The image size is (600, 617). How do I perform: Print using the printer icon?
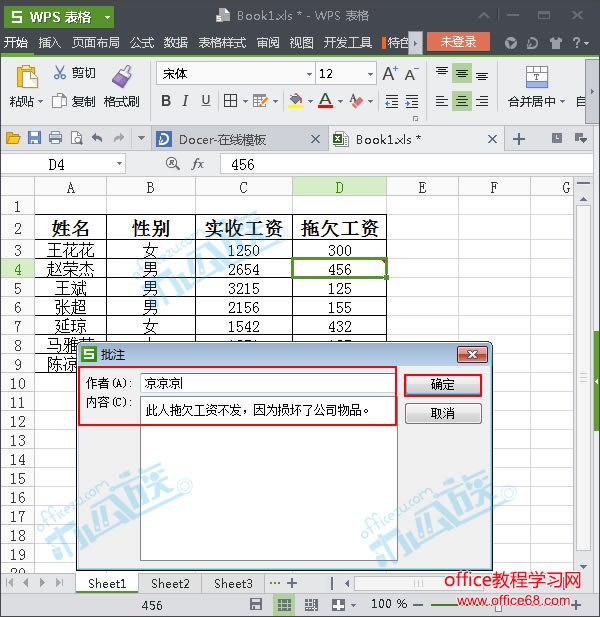[55, 139]
